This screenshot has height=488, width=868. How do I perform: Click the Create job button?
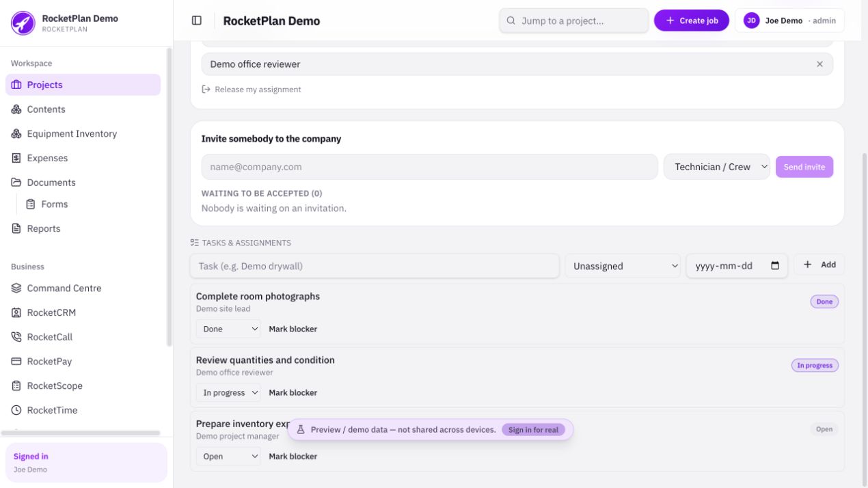pos(692,21)
